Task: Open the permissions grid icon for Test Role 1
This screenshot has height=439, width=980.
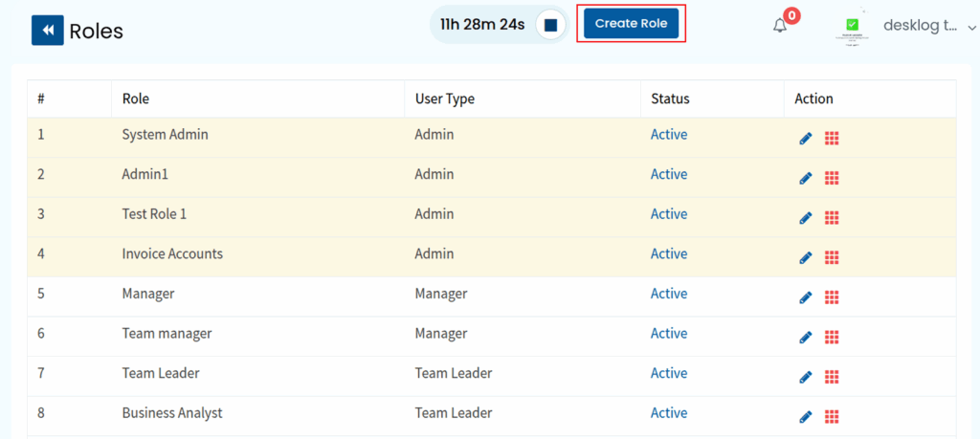Action: 832,218
